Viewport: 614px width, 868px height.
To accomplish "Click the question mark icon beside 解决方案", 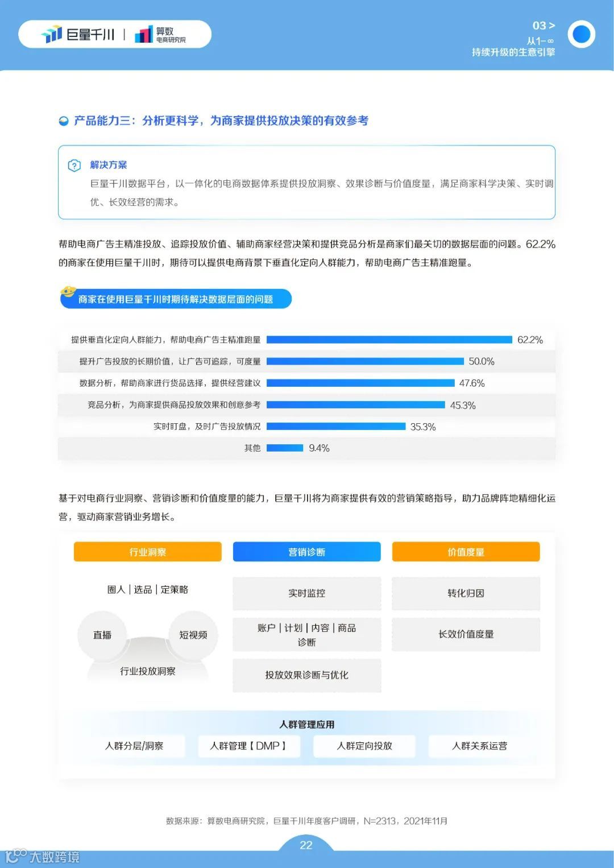I will 74,165.
